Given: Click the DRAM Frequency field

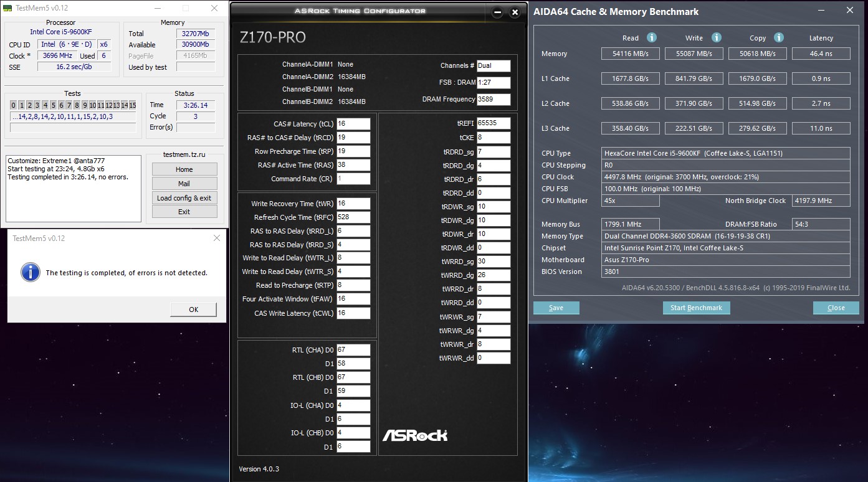Looking at the screenshot, I should [x=494, y=99].
